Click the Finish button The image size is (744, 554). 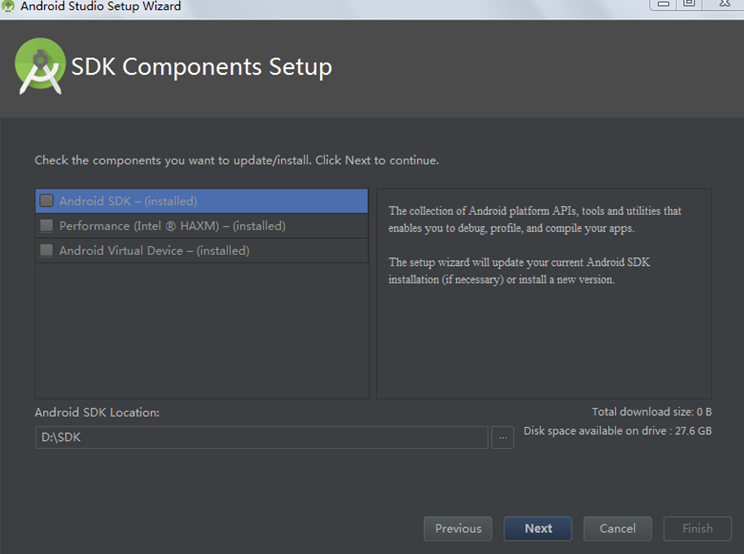point(697,529)
